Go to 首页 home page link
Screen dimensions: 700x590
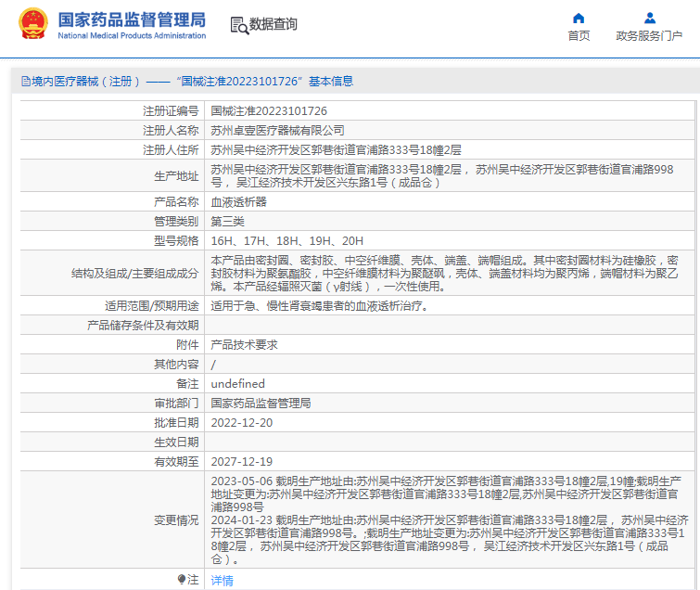click(579, 36)
